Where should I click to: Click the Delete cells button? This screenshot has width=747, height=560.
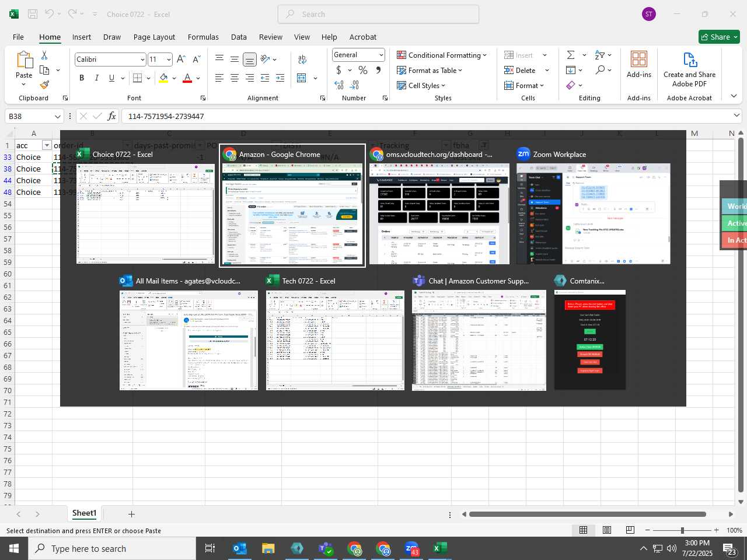[520, 70]
